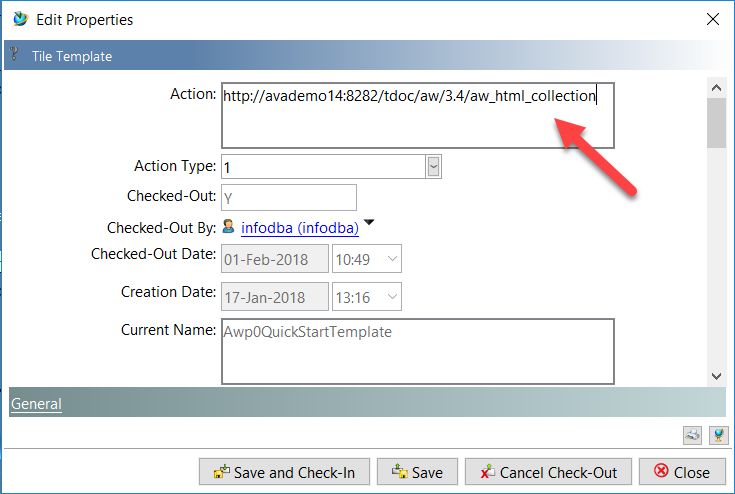Click the Close button at bottom

(x=681, y=472)
